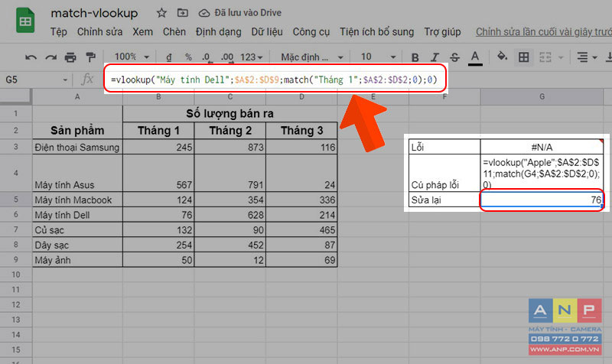Open the last edit history link
The width and height of the screenshot is (612, 364).
pos(543,32)
